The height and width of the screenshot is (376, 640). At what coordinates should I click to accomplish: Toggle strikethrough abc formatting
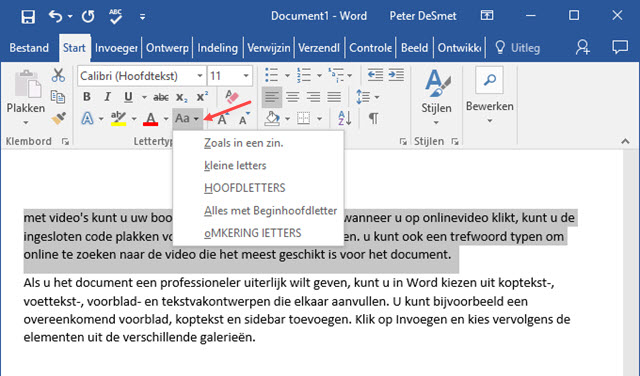point(161,97)
